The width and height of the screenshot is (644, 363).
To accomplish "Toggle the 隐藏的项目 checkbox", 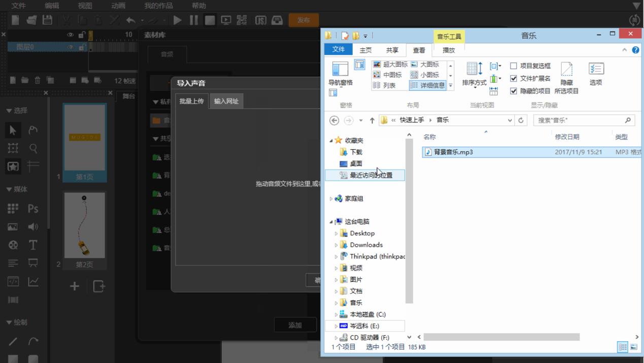I will (514, 91).
